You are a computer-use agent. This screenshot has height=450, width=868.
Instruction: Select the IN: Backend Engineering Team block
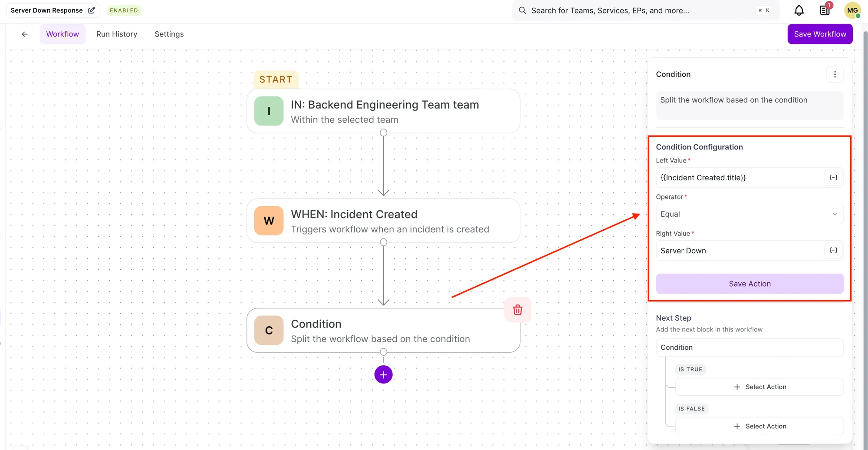383,111
